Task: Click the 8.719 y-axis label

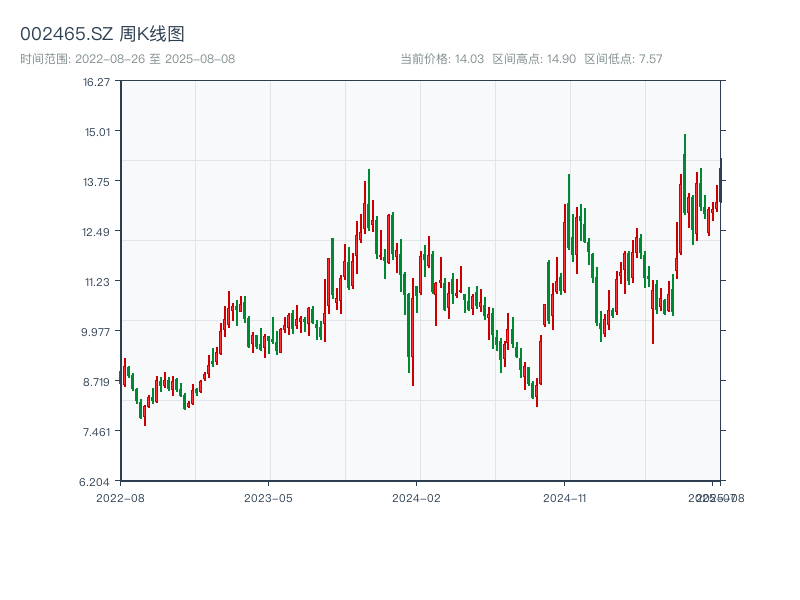Action: [96, 382]
